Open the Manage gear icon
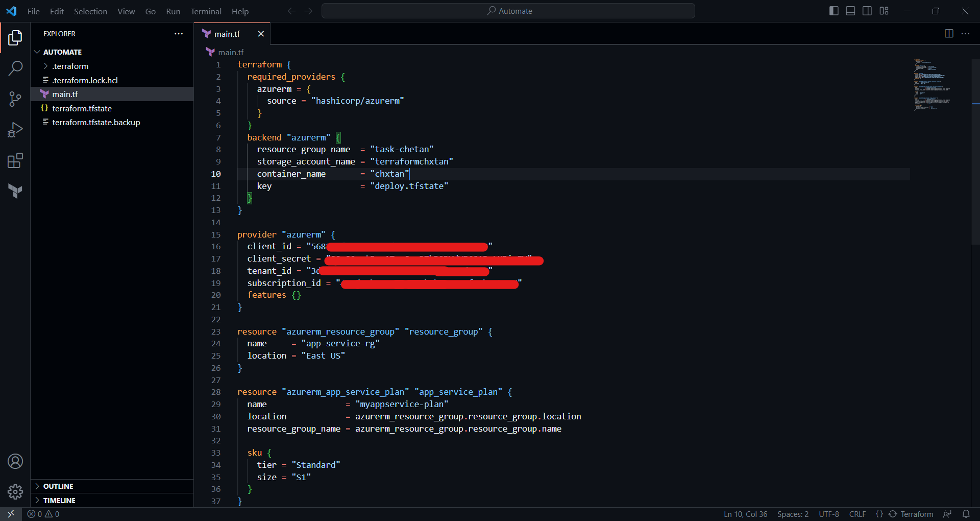The height and width of the screenshot is (521, 980). pos(15,492)
